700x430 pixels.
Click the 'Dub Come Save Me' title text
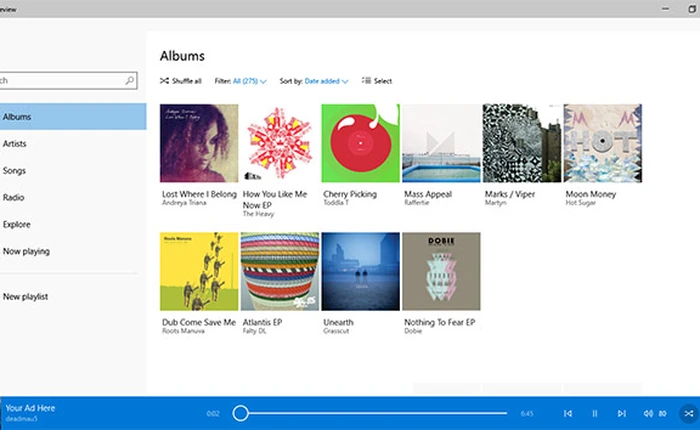click(x=199, y=322)
